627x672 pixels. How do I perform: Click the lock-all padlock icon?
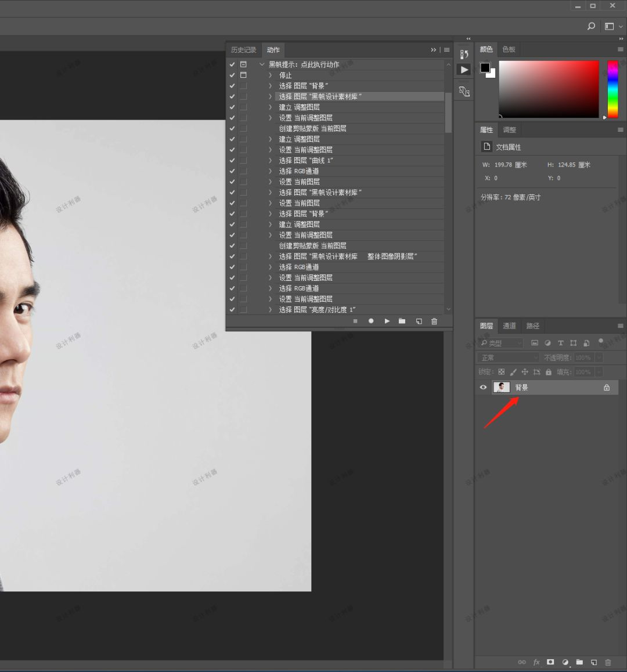coord(548,372)
